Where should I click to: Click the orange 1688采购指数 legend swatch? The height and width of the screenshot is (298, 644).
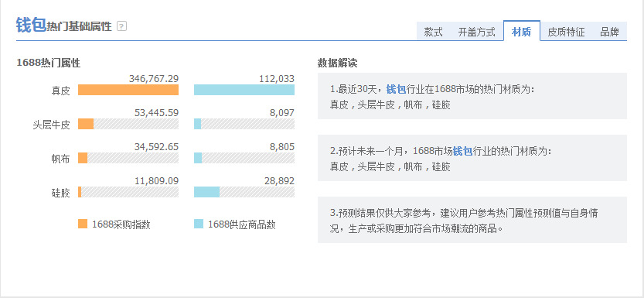click(83, 224)
